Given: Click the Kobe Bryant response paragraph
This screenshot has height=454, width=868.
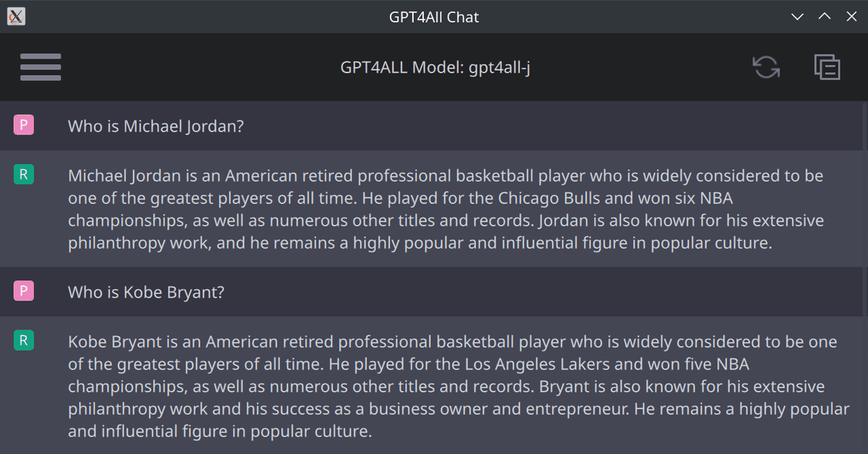Looking at the screenshot, I should coord(459,386).
